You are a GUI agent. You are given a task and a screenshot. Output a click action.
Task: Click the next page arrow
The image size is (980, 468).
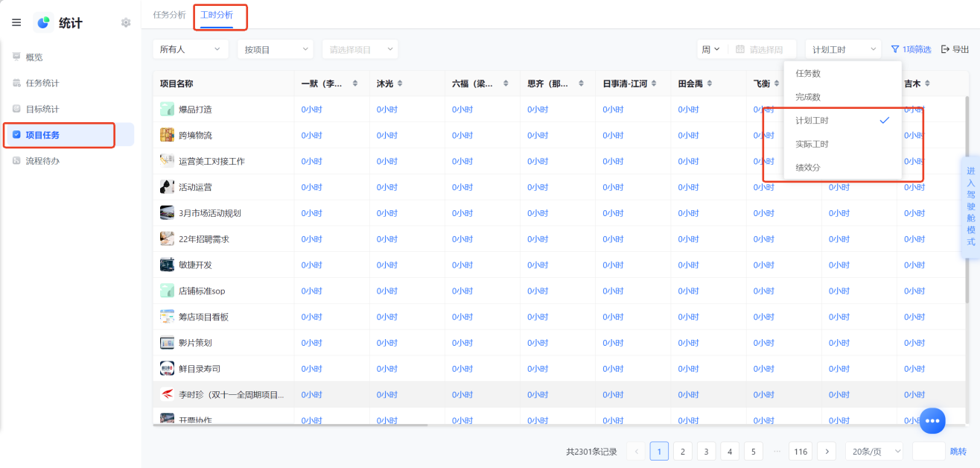tap(827, 451)
